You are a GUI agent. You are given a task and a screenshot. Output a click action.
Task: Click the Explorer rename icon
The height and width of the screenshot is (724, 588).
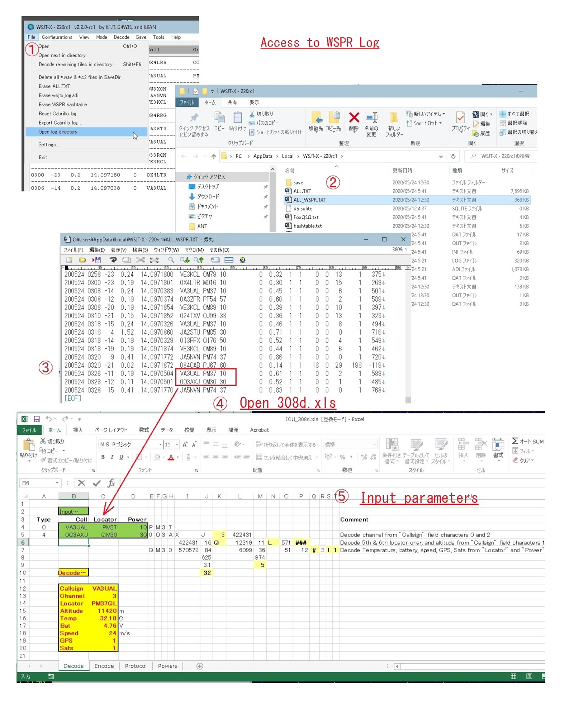coord(371,118)
